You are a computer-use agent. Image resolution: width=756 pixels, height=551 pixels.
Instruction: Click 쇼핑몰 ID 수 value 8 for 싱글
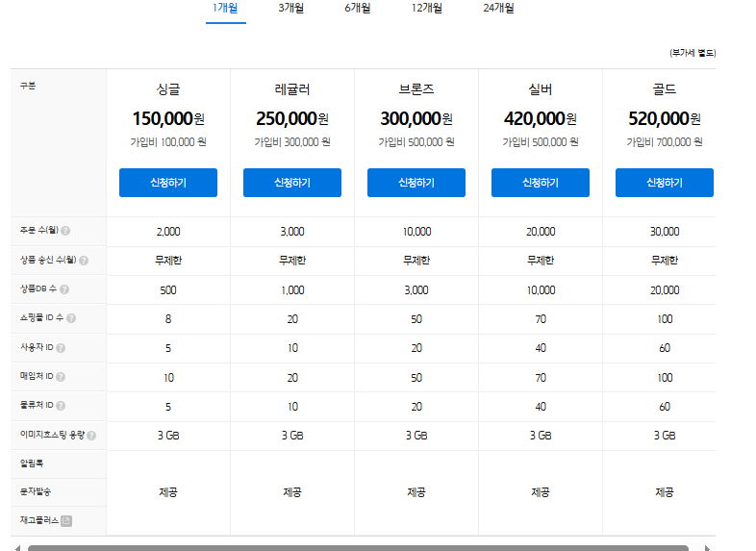(168, 319)
